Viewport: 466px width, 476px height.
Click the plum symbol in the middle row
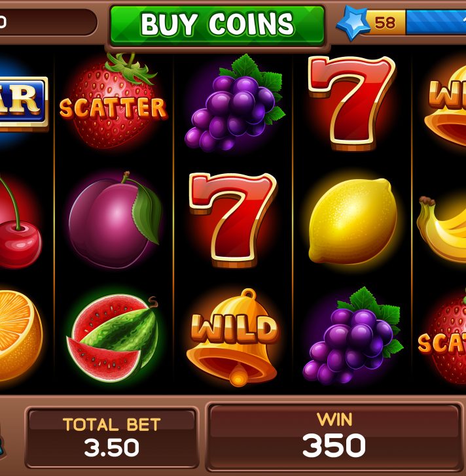click(115, 220)
